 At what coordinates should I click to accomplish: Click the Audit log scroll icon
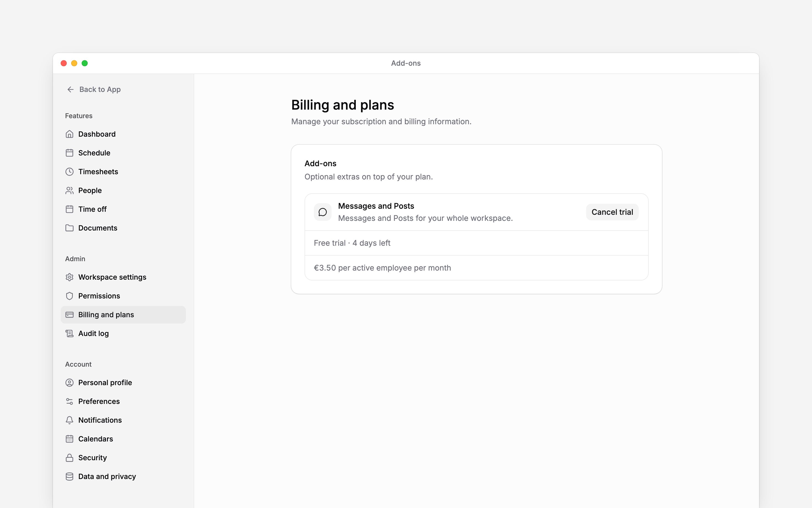[70, 334]
